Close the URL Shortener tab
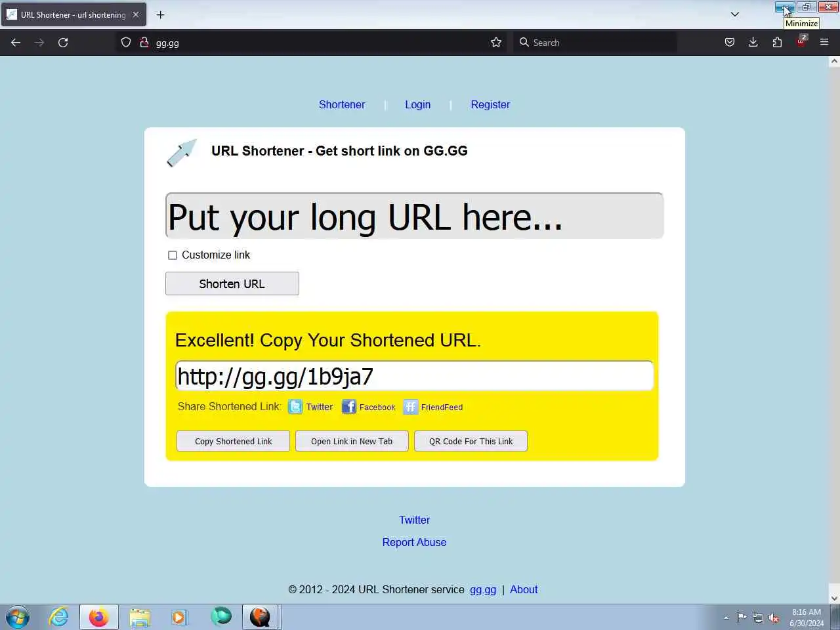This screenshot has height=630, width=840. pos(136,14)
